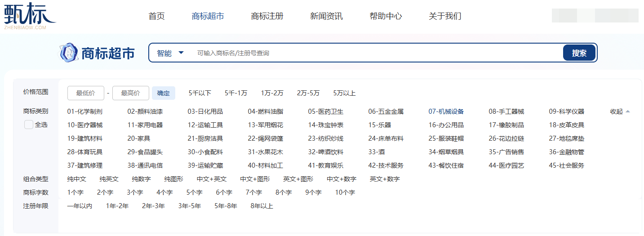Click the trademark name search box

[373, 53]
